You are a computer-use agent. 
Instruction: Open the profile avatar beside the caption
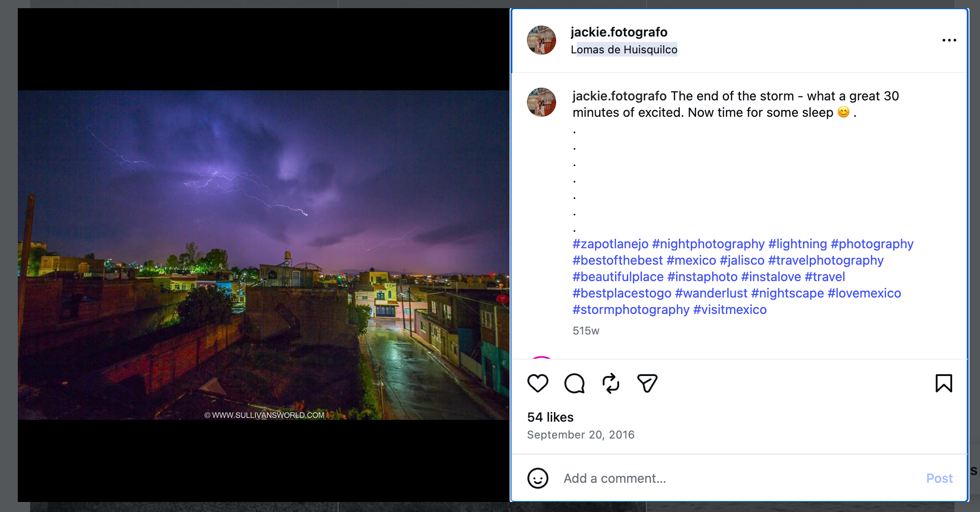coord(542,102)
